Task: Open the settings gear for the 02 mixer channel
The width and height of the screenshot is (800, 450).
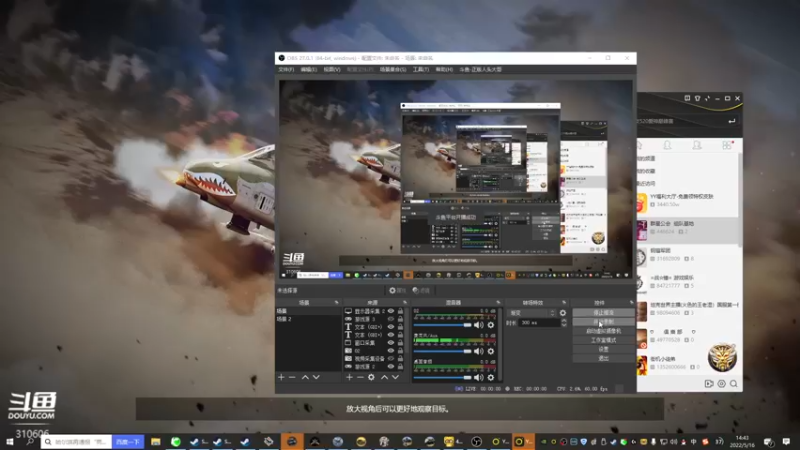Action: (491, 324)
